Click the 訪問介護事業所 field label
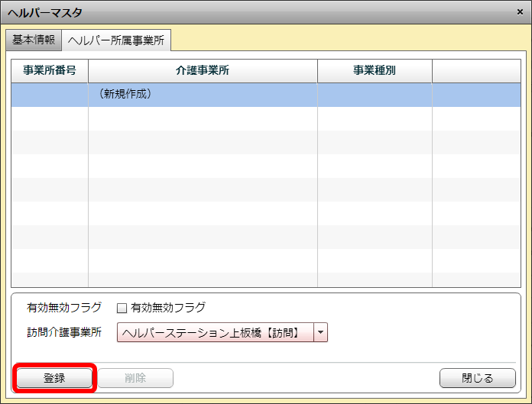This screenshot has height=404, width=532. pos(64,332)
